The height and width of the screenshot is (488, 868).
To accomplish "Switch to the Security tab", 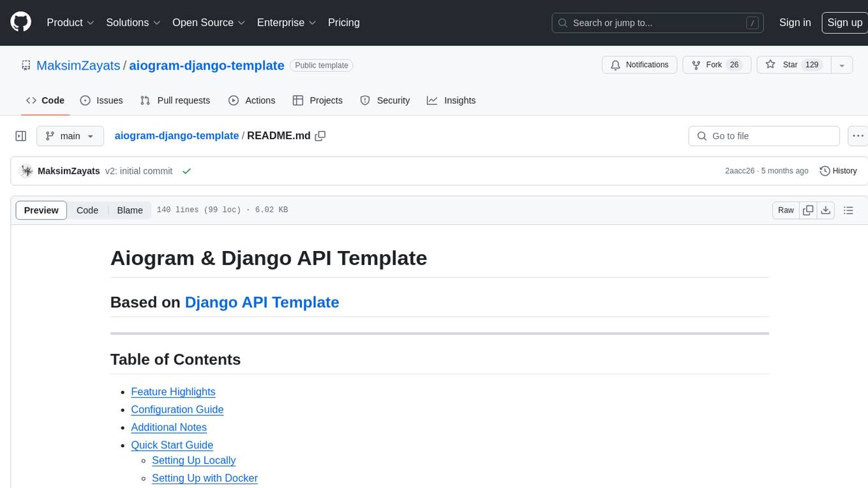I will (385, 100).
